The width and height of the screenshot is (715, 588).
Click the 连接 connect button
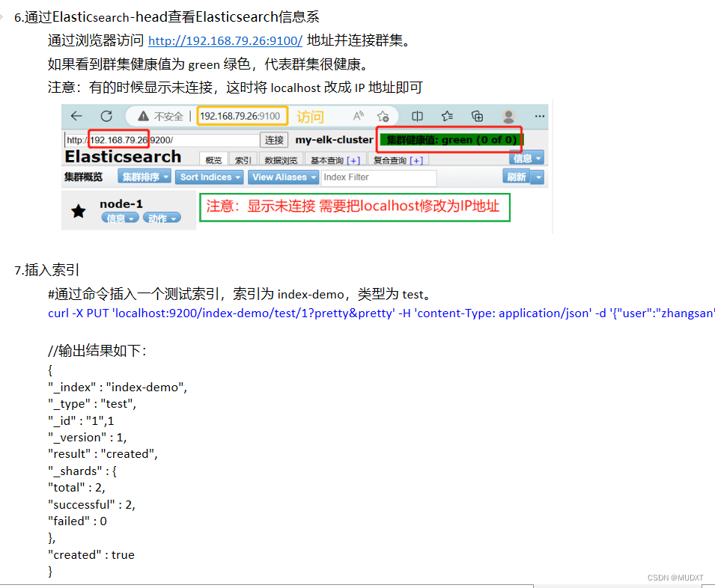[x=274, y=140]
